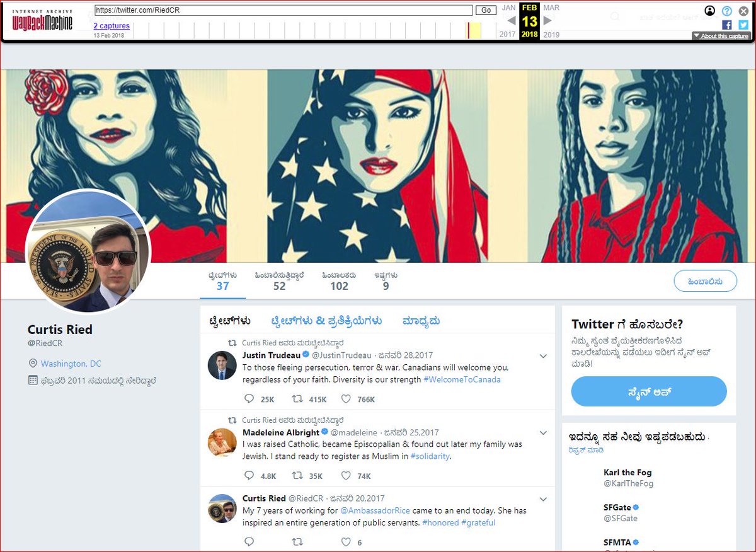Reply to Curtis Ried's AmbassadorRice tweet

click(249, 542)
